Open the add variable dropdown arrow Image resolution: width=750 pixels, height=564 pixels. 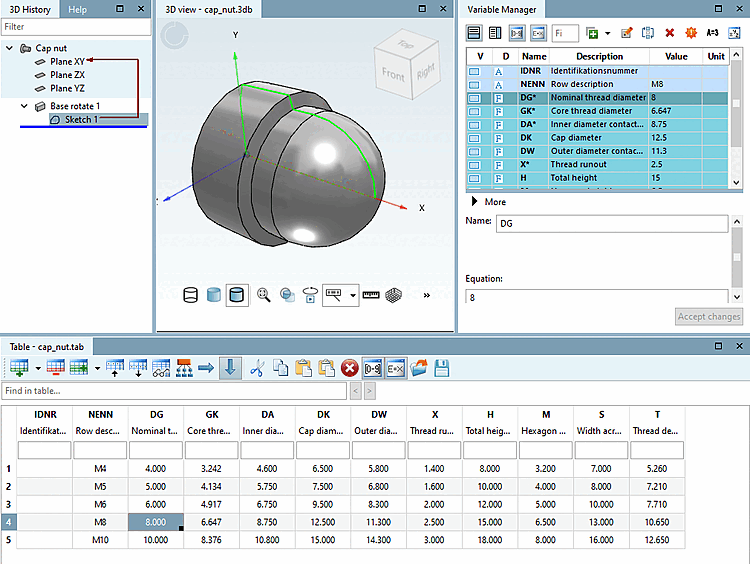coord(609,33)
